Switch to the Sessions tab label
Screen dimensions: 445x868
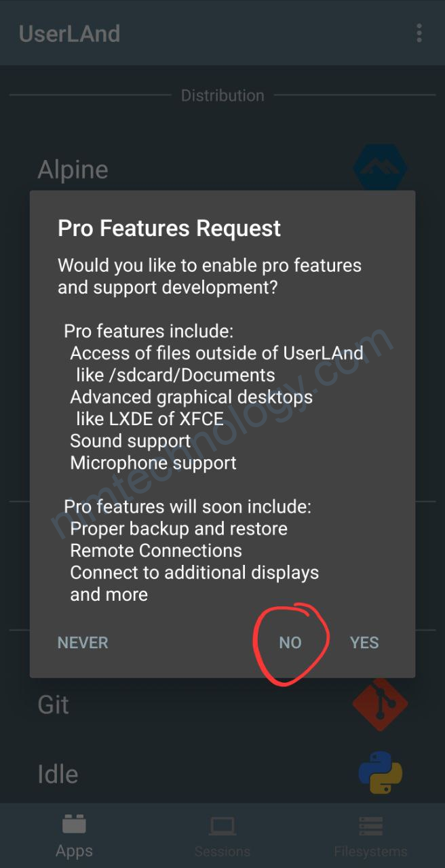pyautogui.click(x=222, y=851)
